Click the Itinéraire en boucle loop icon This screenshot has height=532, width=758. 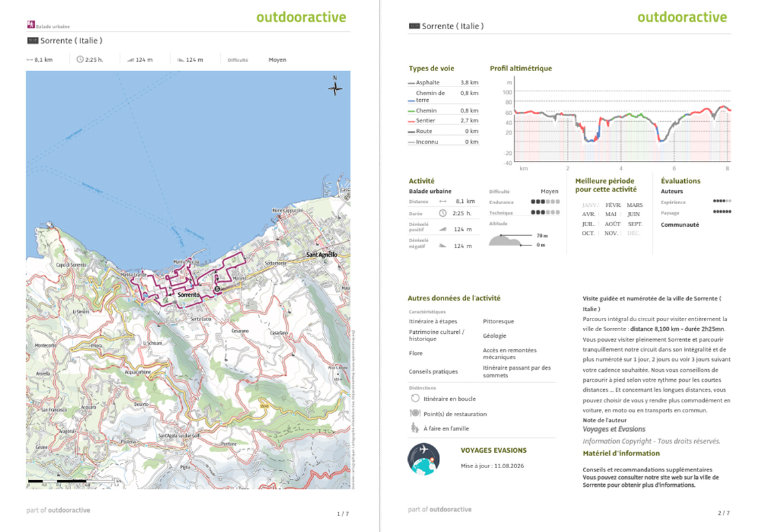tap(415, 398)
